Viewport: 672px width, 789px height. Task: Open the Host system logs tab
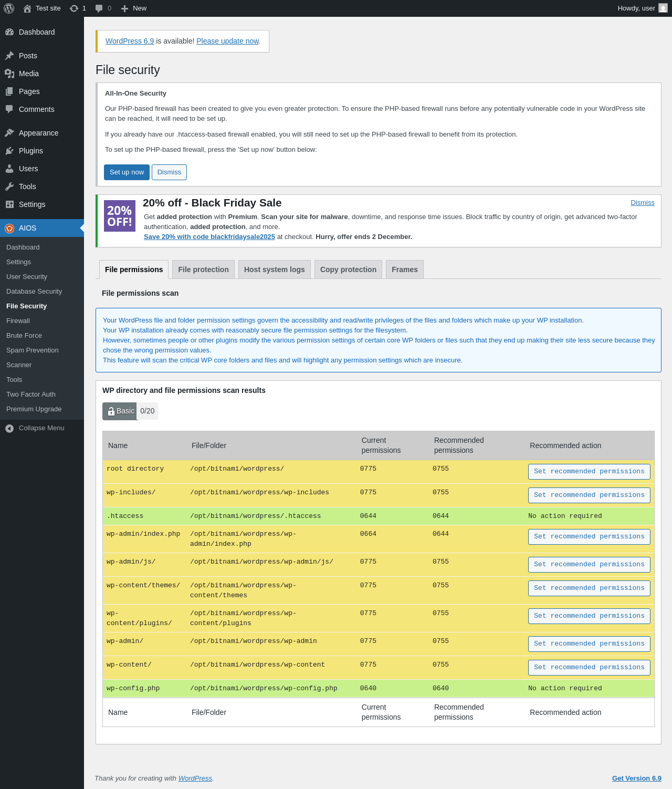click(275, 269)
